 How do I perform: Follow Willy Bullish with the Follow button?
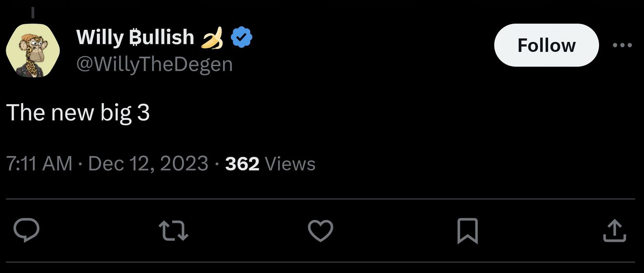pos(546,45)
